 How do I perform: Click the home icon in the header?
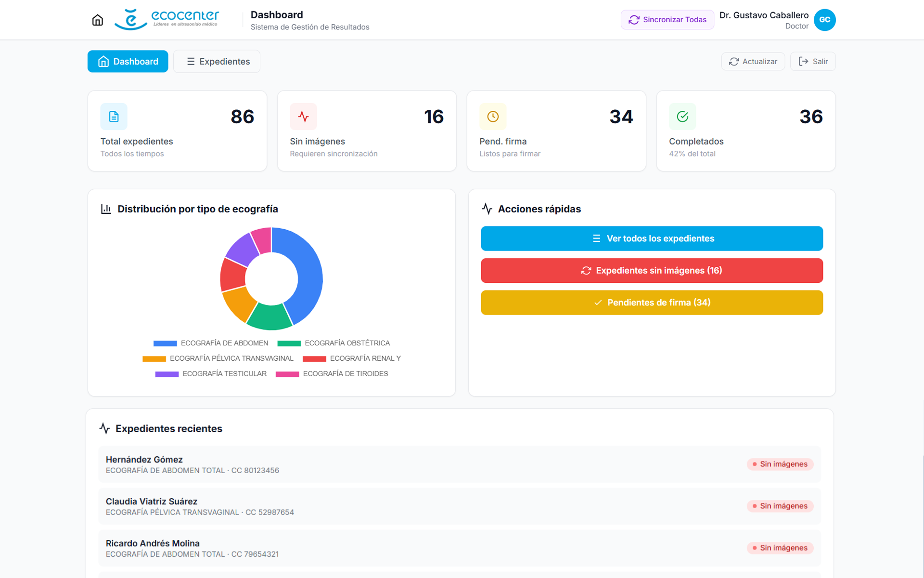click(98, 20)
